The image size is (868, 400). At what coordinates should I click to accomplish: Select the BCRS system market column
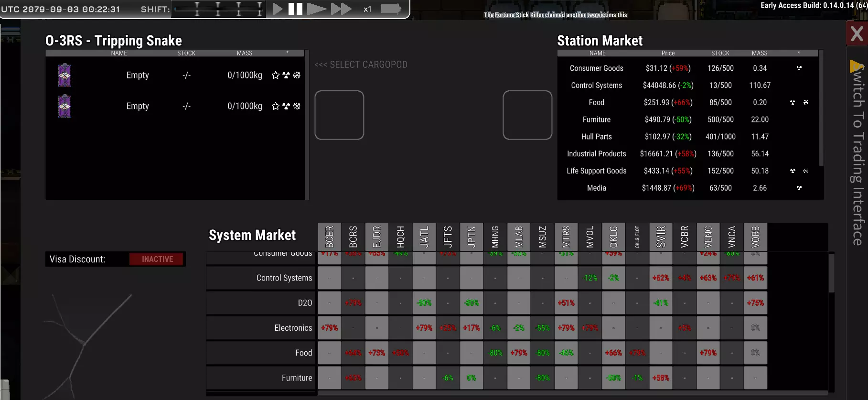click(x=353, y=237)
